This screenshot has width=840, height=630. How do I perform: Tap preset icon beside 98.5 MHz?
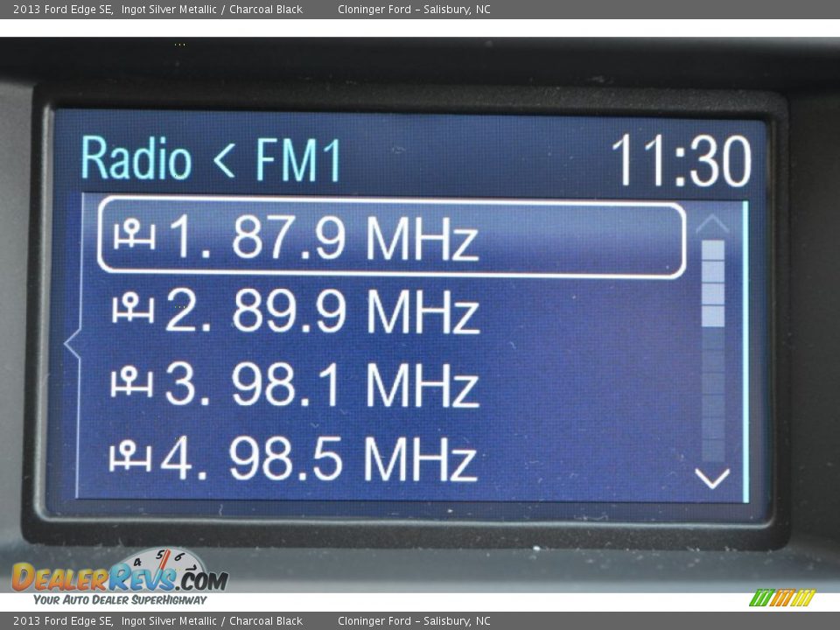pyautogui.click(x=130, y=456)
